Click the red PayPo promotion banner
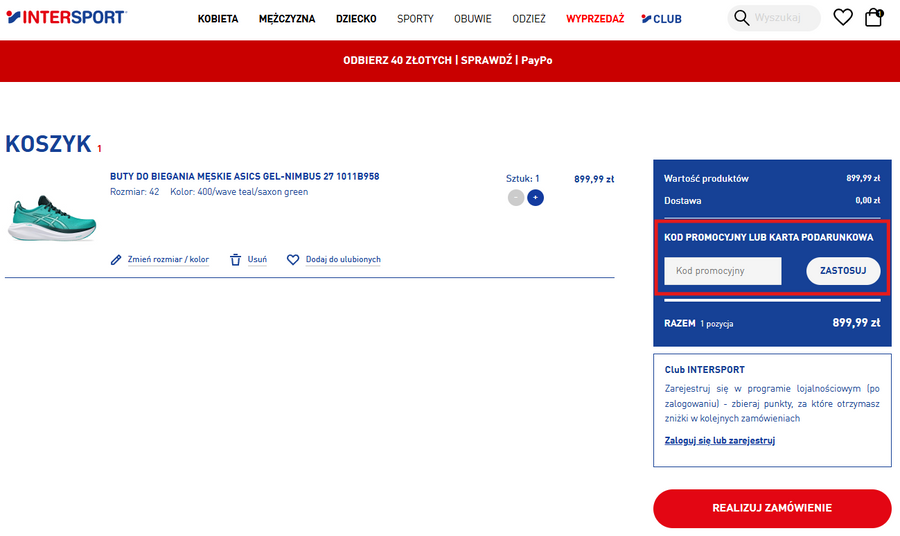The image size is (900, 536). click(x=448, y=60)
